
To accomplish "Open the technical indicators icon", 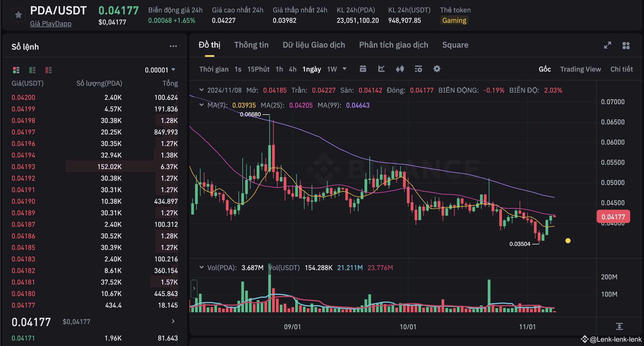I will coord(418,69).
